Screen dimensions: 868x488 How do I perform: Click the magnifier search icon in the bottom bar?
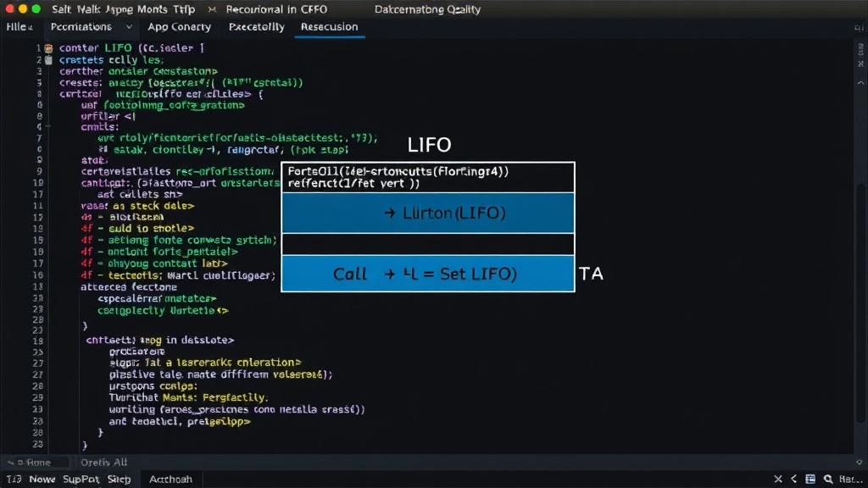point(828,480)
